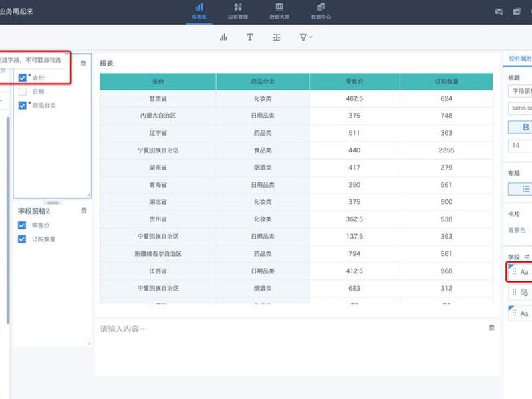
Task: Click the 2255 quantity cell
Action: pos(446,150)
